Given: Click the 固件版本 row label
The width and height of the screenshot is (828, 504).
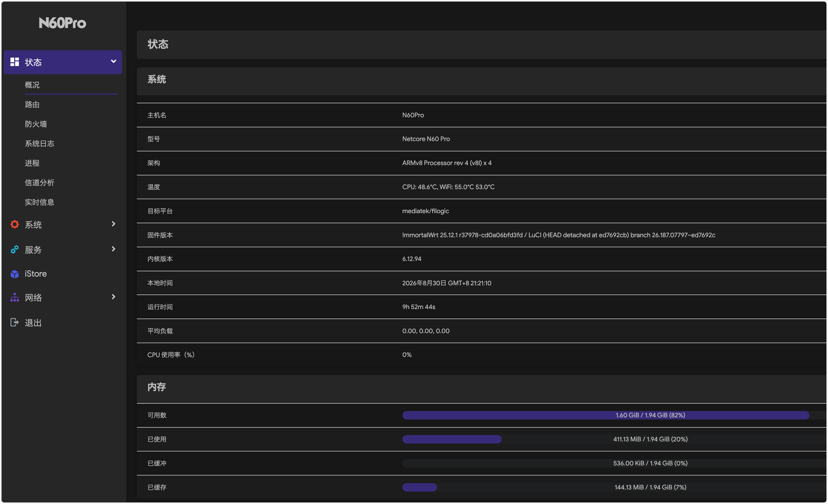Looking at the screenshot, I should pyautogui.click(x=160, y=235).
